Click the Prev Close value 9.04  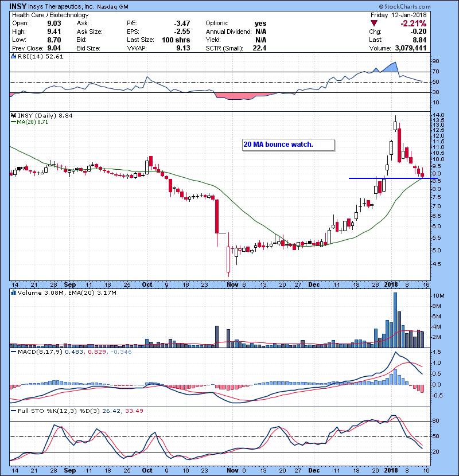point(54,48)
